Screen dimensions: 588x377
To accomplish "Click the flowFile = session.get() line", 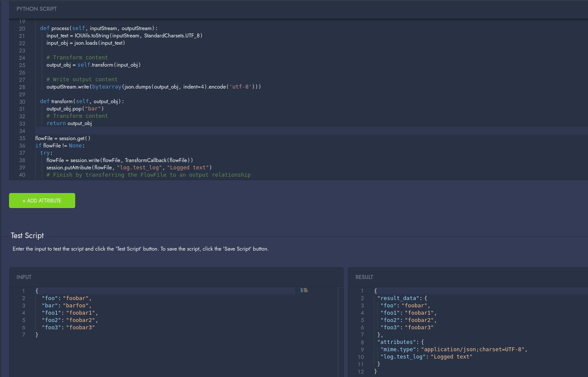I will (x=63, y=138).
